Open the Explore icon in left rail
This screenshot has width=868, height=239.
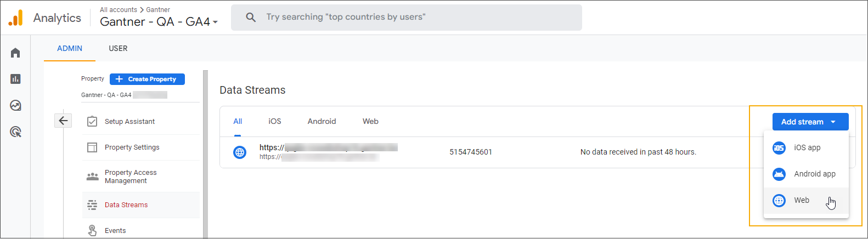(15, 105)
